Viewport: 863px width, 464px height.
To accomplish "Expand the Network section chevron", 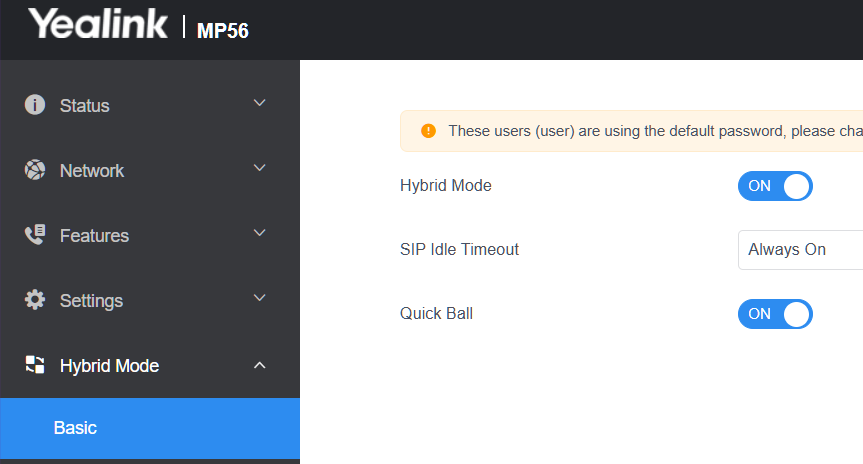I will (260, 169).
